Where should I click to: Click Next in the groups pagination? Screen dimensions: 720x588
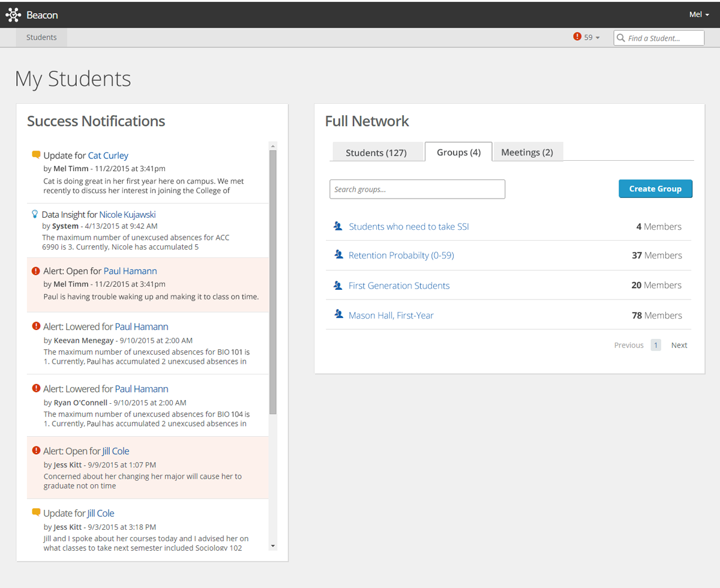pyautogui.click(x=679, y=345)
